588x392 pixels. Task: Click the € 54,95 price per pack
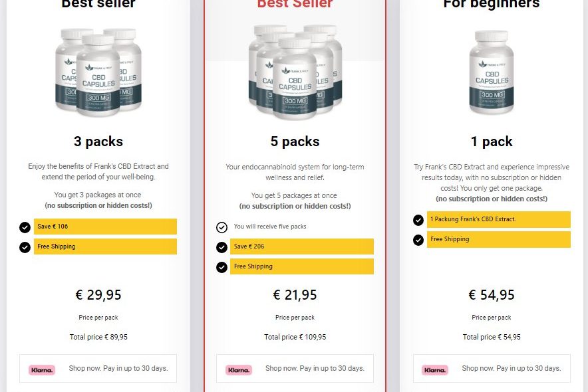(x=492, y=295)
